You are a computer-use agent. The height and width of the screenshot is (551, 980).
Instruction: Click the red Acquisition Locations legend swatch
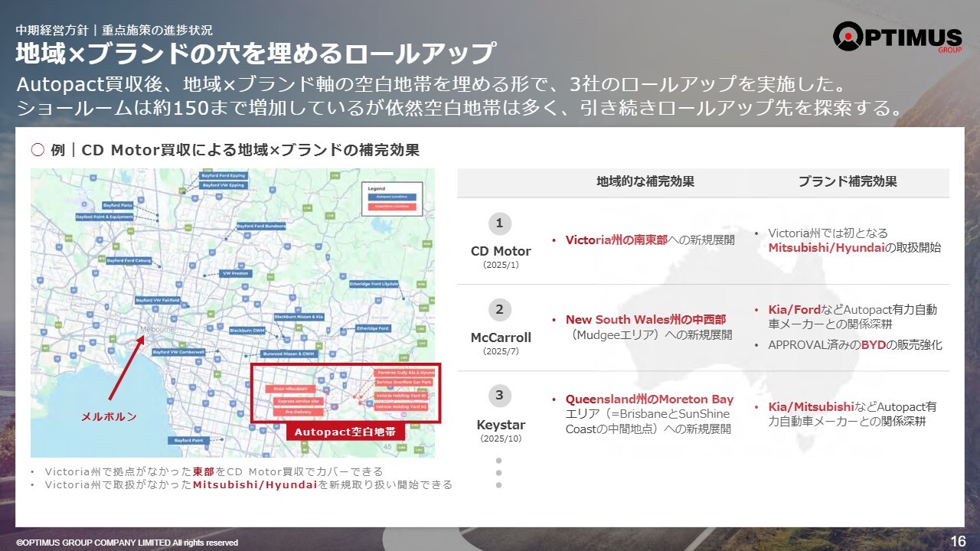(391, 207)
